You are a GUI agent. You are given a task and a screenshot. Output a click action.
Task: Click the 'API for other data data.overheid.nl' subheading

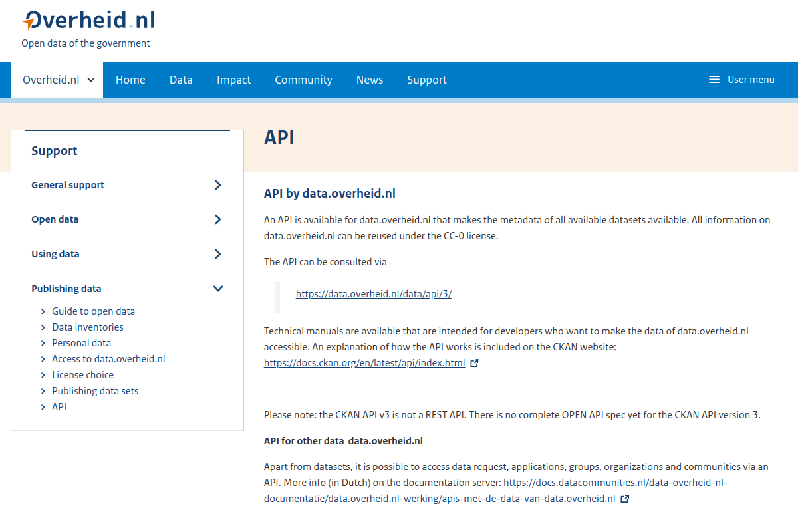[343, 441]
